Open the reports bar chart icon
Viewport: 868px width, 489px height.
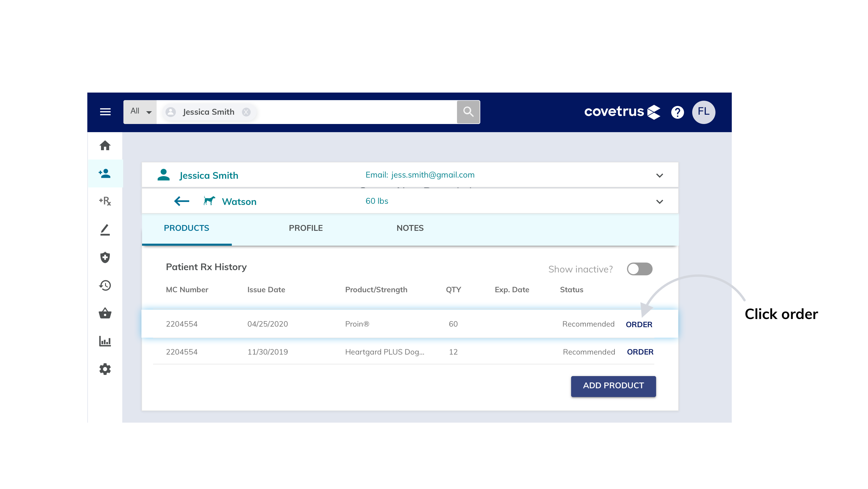point(105,341)
